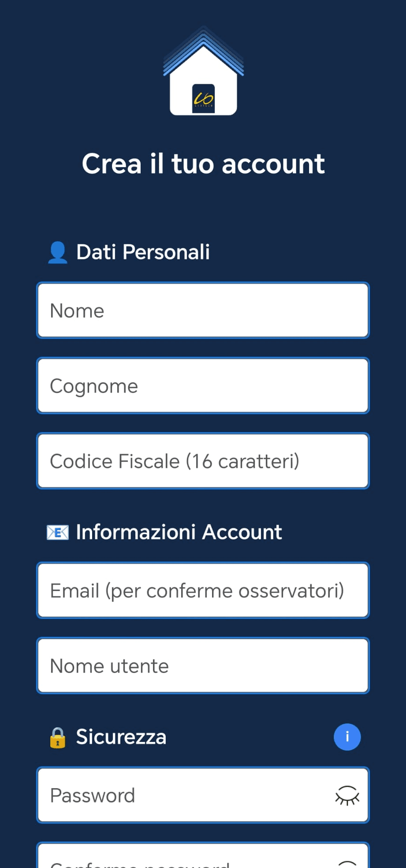Click the Crea il tuo account heading
The height and width of the screenshot is (868, 406).
203,163
